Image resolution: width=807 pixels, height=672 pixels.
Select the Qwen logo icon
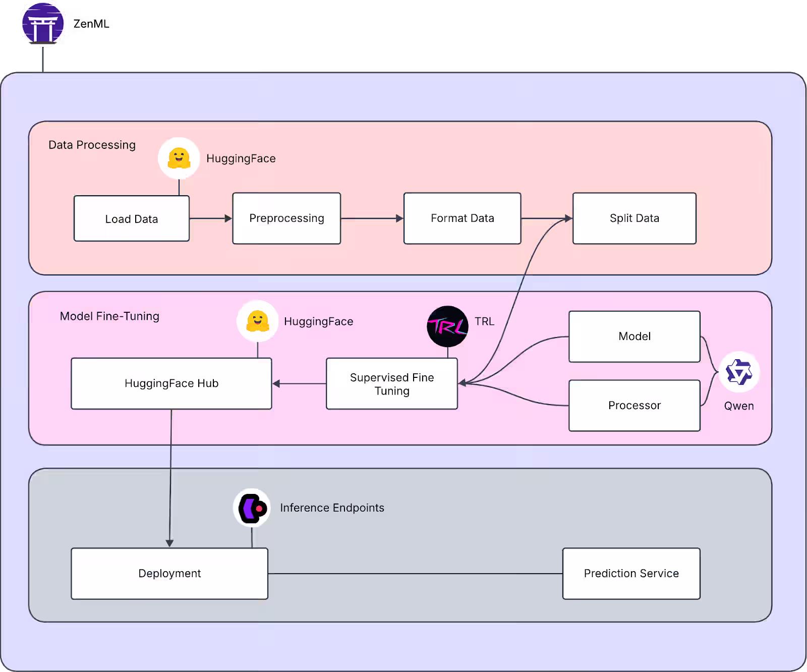738,372
